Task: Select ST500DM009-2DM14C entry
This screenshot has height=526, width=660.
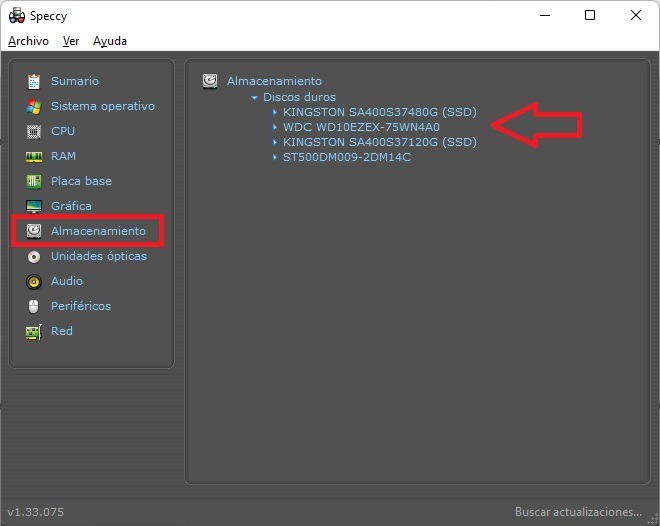Action: tap(347, 157)
